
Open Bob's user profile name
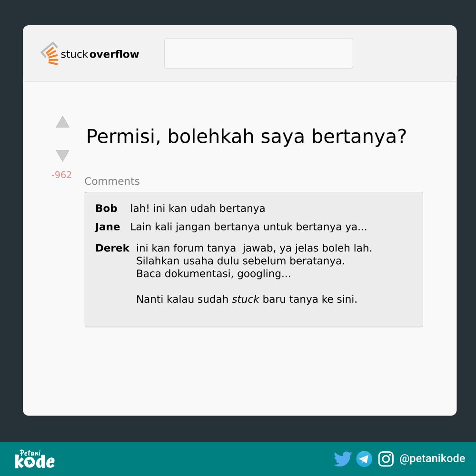(x=106, y=208)
